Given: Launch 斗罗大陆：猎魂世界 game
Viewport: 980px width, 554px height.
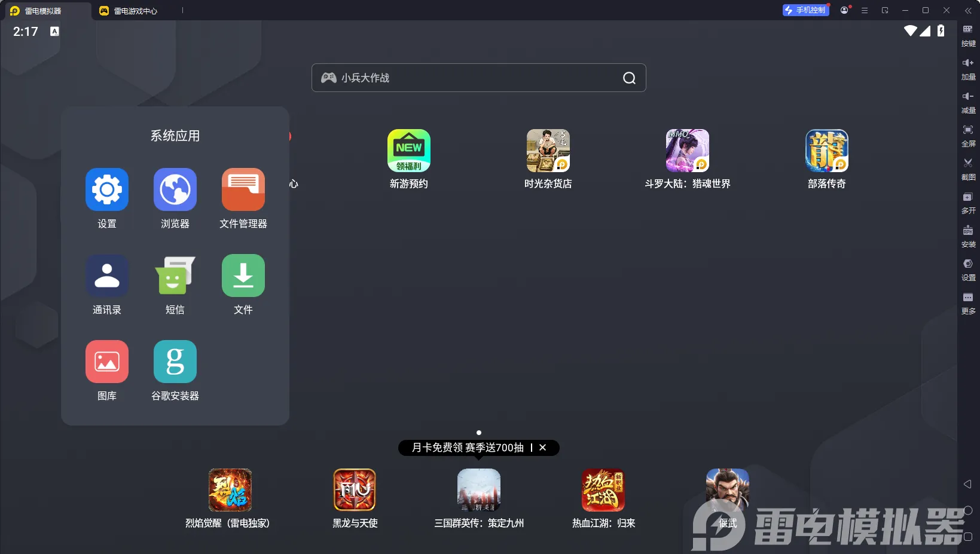Looking at the screenshot, I should click(688, 151).
